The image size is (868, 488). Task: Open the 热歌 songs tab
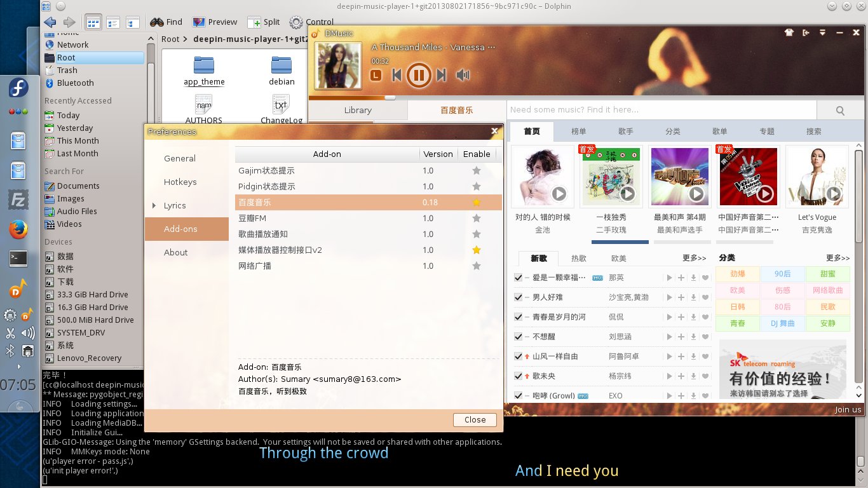pyautogui.click(x=579, y=259)
